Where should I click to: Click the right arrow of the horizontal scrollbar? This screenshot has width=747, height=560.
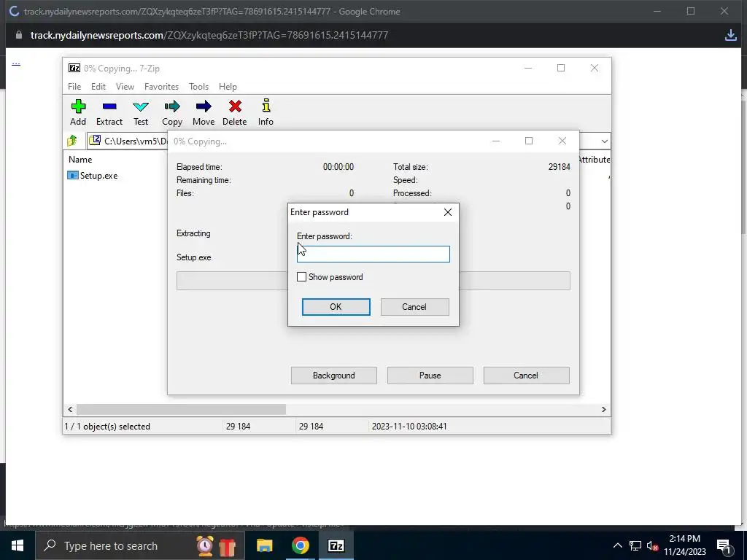603,409
